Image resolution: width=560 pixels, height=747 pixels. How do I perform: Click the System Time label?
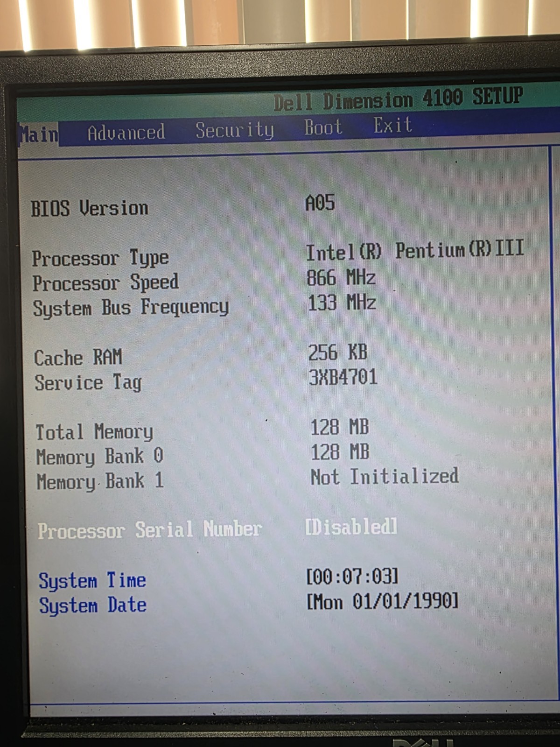tap(92, 581)
